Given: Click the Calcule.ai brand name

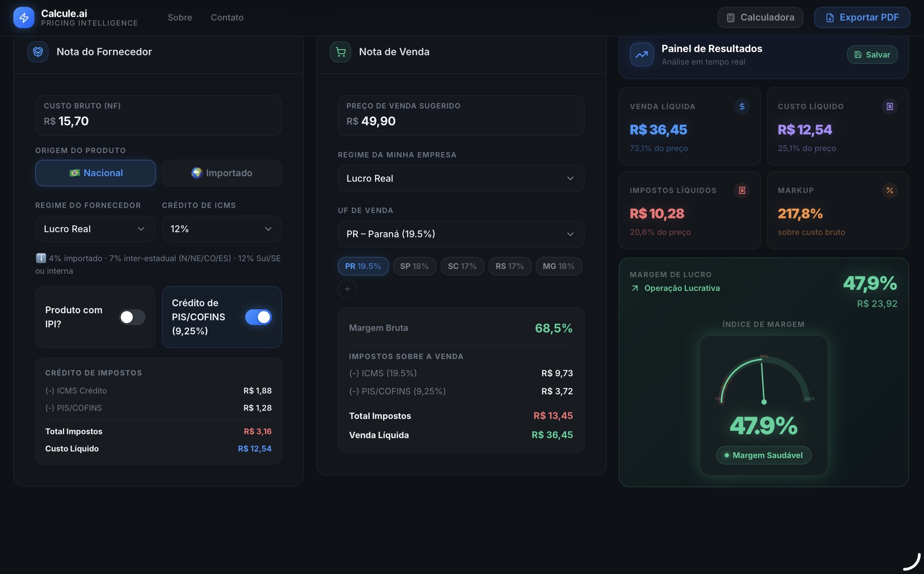Looking at the screenshot, I should (64, 13).
